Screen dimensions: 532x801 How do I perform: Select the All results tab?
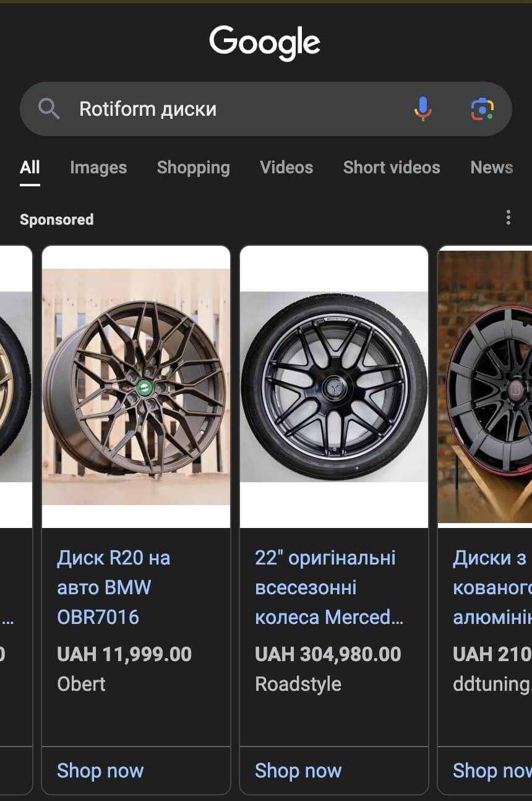click(x=30, y=167)
